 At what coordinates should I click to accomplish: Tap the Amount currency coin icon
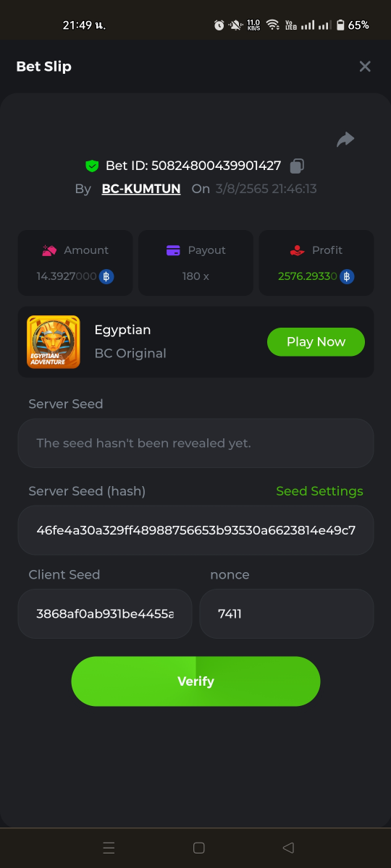tap(106, 276)
